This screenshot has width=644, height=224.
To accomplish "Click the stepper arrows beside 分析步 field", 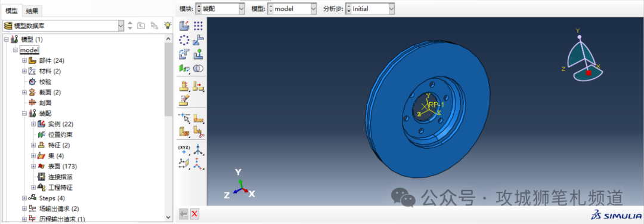I will (349, 8).
